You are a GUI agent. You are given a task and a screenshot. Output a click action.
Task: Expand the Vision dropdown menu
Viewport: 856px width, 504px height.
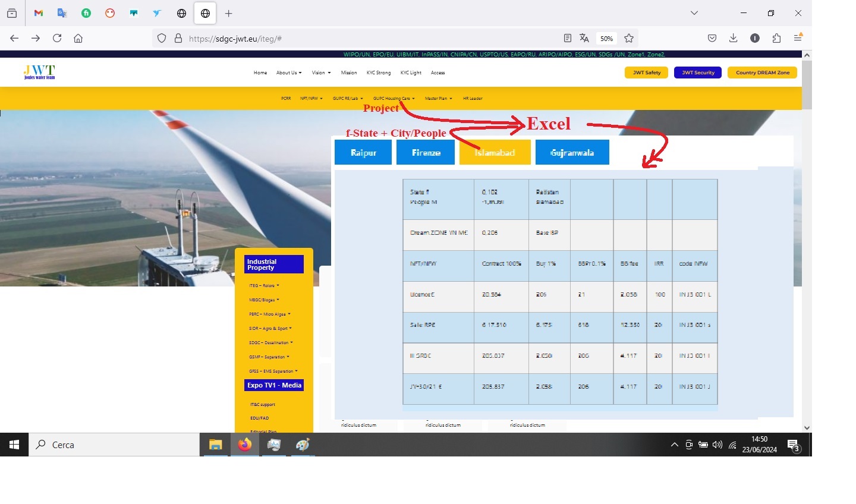[322, 73]
